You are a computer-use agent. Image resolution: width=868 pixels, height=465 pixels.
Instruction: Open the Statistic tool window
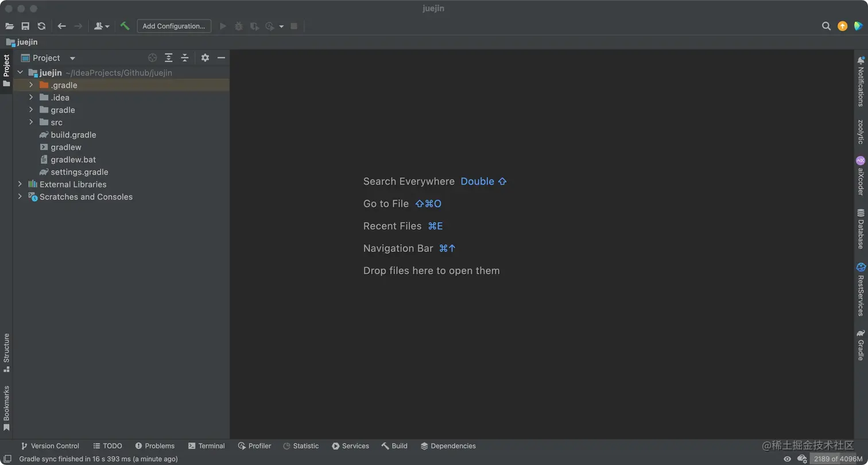pos(301,446)
